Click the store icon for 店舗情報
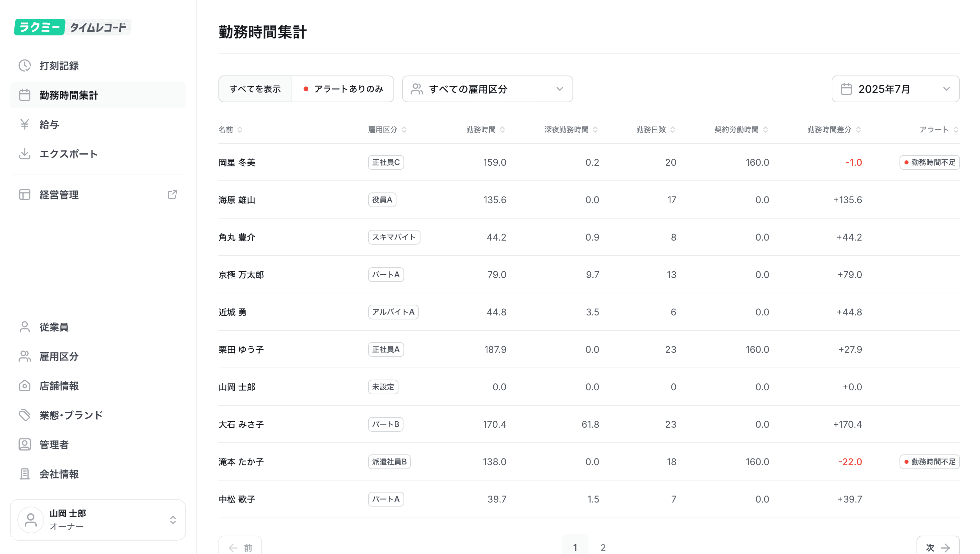The height and width of the screenshot is (554, 980). pos(25,386)
